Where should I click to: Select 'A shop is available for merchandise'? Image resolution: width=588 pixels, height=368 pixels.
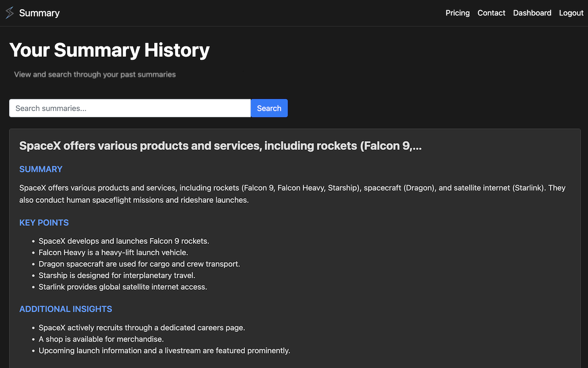pos(101,339)
